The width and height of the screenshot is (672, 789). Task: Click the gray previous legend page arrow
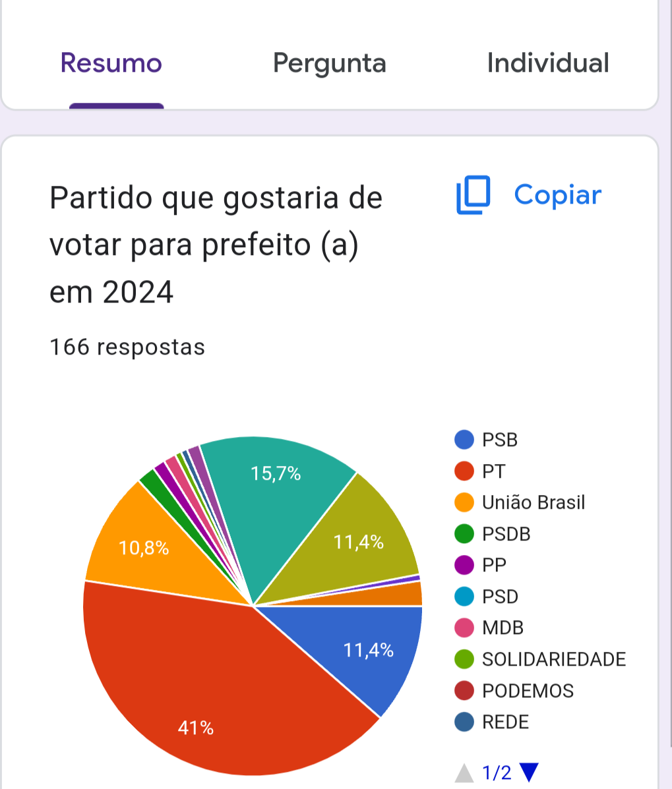click(x=464, y=773)
